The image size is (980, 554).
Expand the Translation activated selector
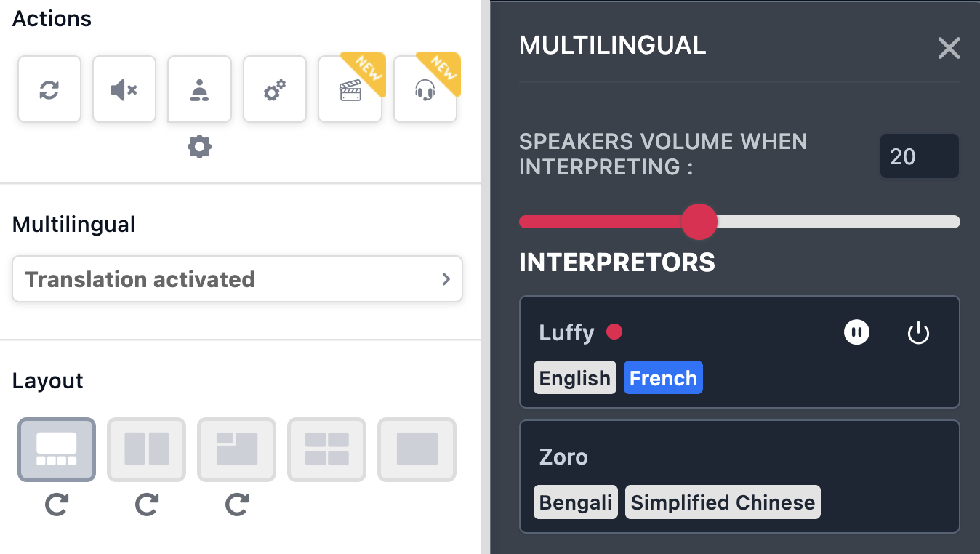click(x=237, y=278)
